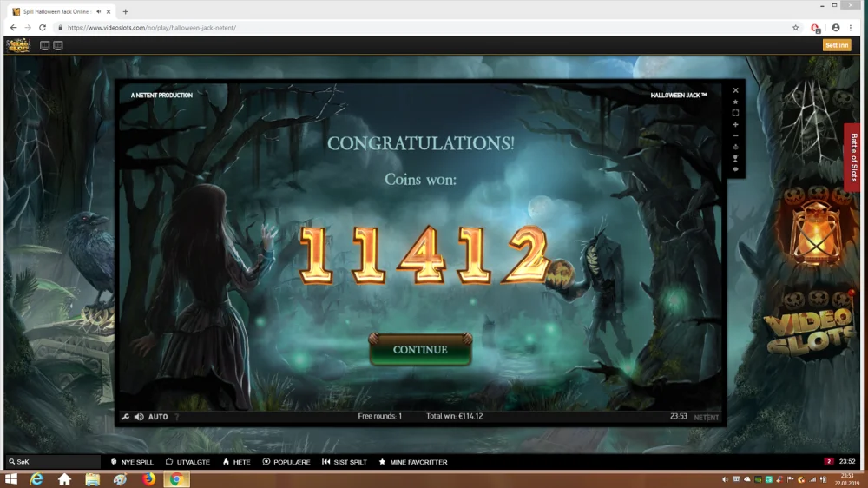The width and height of the screenshot is (868, 488).
Task: Click the taskbar clock showing 22.01.2019
Action: coord(847,479)
